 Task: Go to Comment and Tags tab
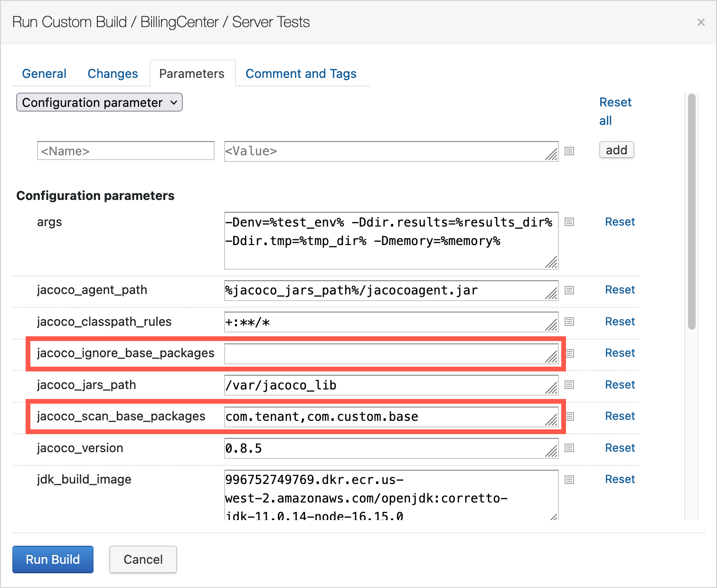(301, 74)
